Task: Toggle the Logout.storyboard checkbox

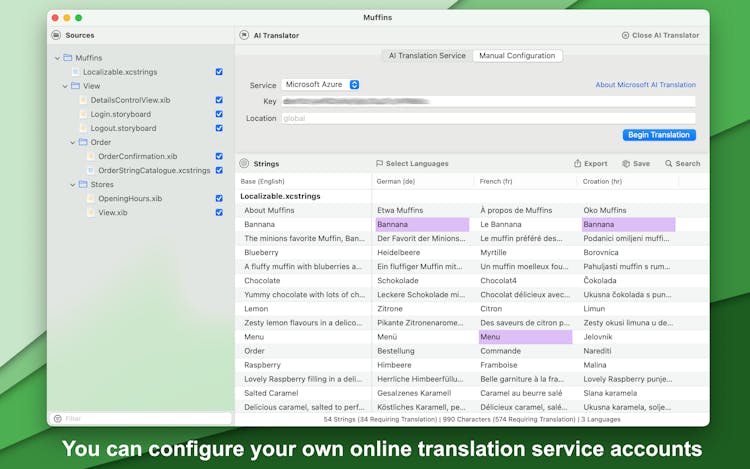Action: pos(219,128)
